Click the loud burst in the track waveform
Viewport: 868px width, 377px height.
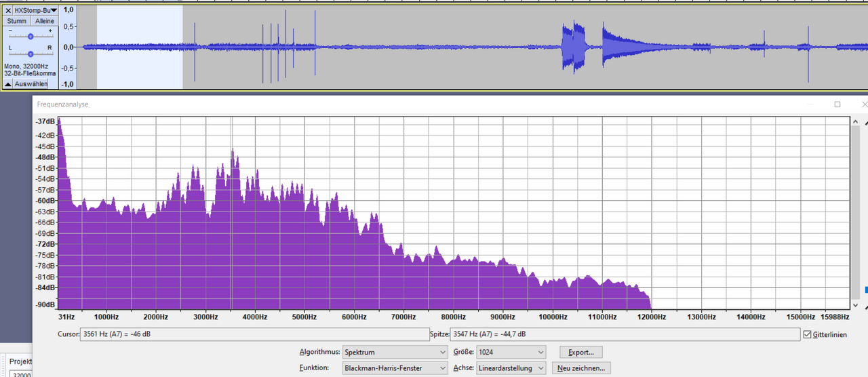573,47
